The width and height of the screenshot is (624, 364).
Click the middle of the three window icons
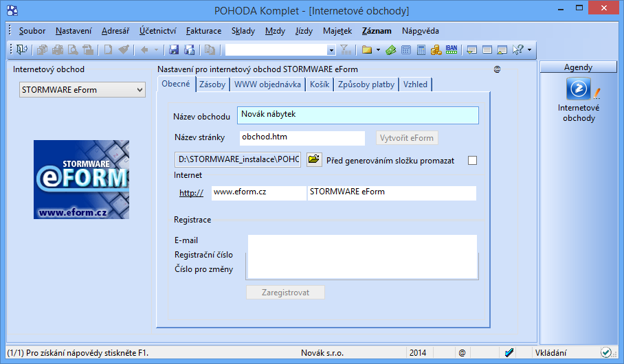tap(487, 49)
